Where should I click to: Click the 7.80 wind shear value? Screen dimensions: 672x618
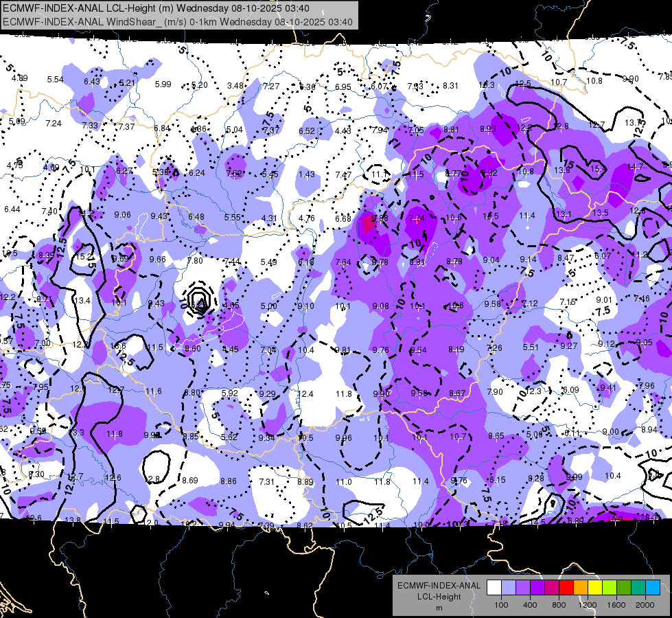pyautogui.click(x=195, y=261)
